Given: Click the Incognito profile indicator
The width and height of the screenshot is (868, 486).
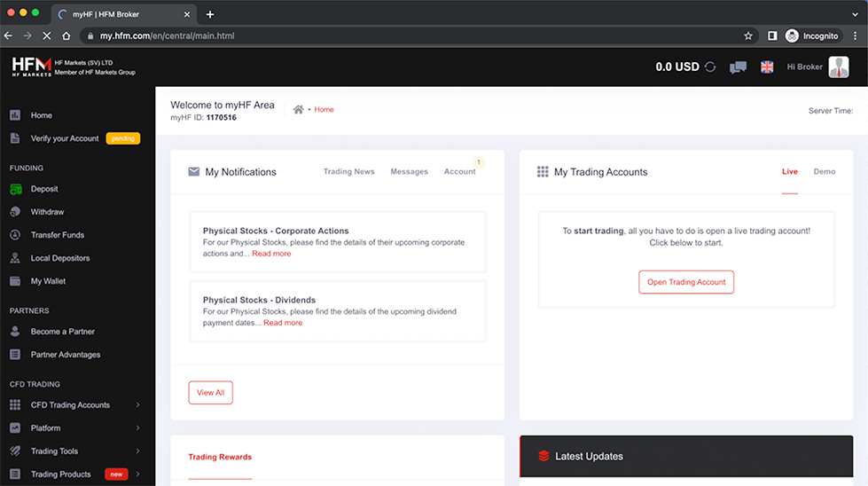Looking at the screenshot, I should (813, 36).
